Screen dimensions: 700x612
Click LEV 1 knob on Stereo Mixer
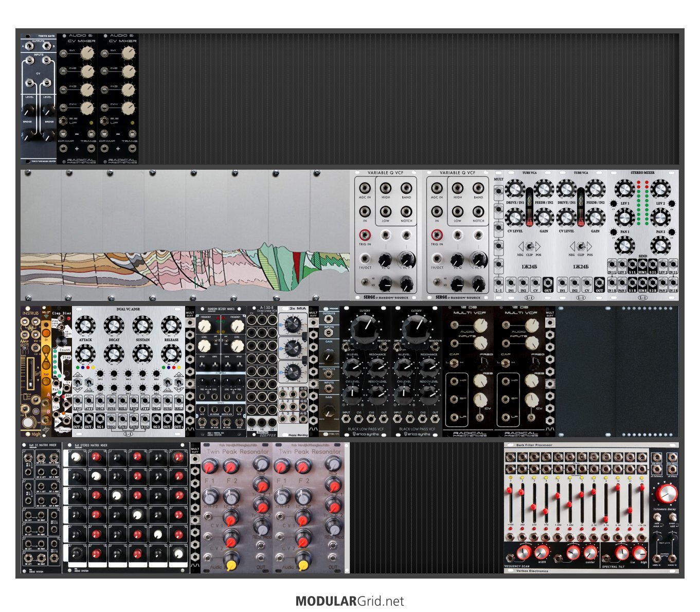(x=625, y=189)
